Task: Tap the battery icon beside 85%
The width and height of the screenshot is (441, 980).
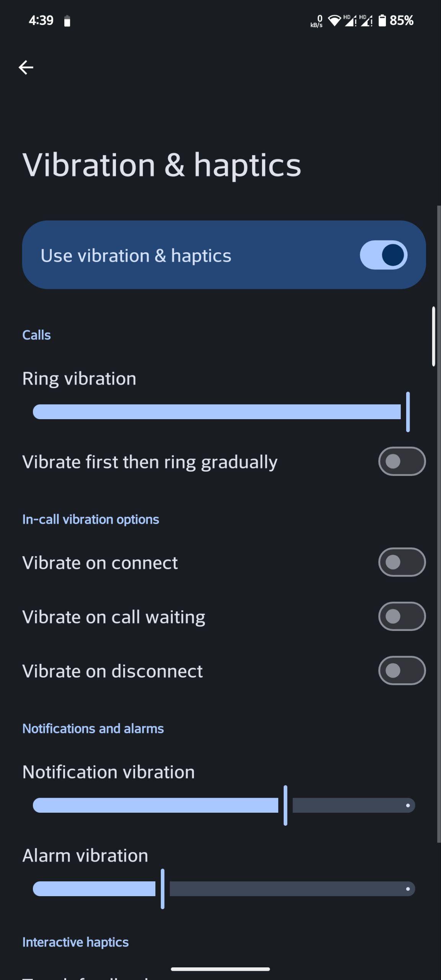Action: pyautogui.click(x=382, y=20)
